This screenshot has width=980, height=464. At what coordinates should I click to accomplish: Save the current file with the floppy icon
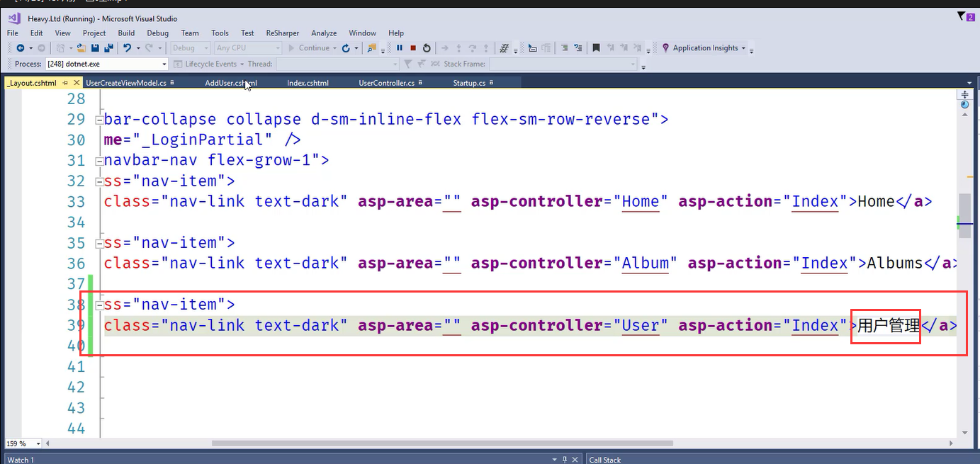pos(96,48)
